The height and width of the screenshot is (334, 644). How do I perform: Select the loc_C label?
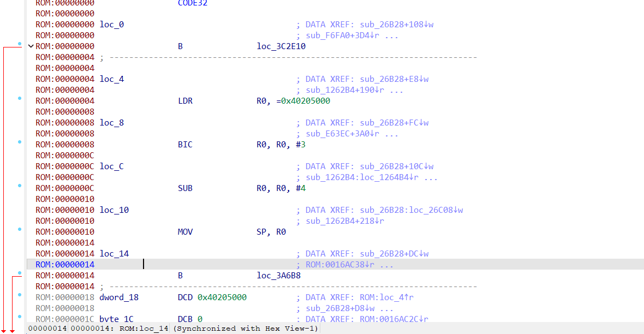[x=112, y=166]
